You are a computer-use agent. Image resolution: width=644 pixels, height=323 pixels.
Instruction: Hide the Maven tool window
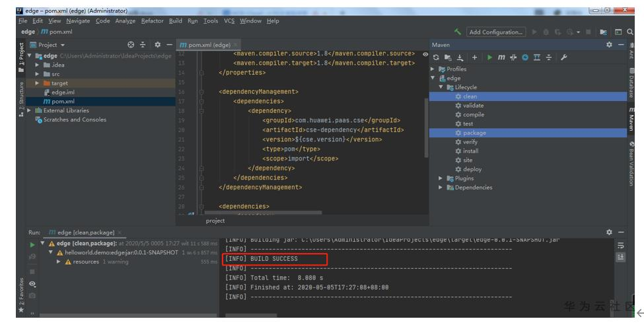tap(621, 44)
